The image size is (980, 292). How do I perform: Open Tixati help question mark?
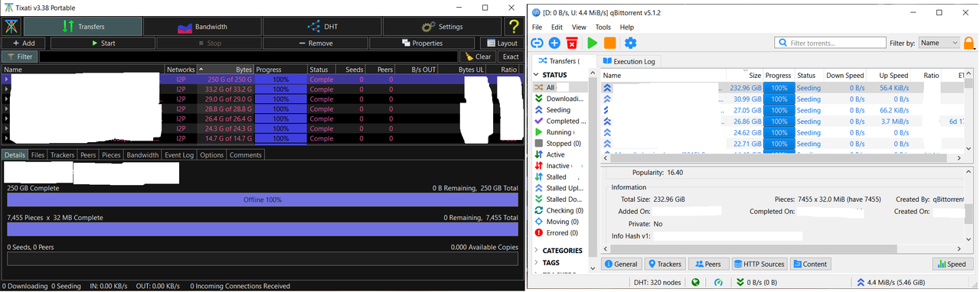[x=514, y=26]
